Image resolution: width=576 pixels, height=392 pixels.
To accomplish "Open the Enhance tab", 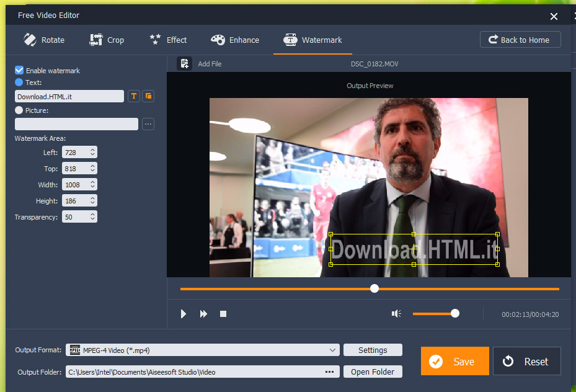I will 235,40.
